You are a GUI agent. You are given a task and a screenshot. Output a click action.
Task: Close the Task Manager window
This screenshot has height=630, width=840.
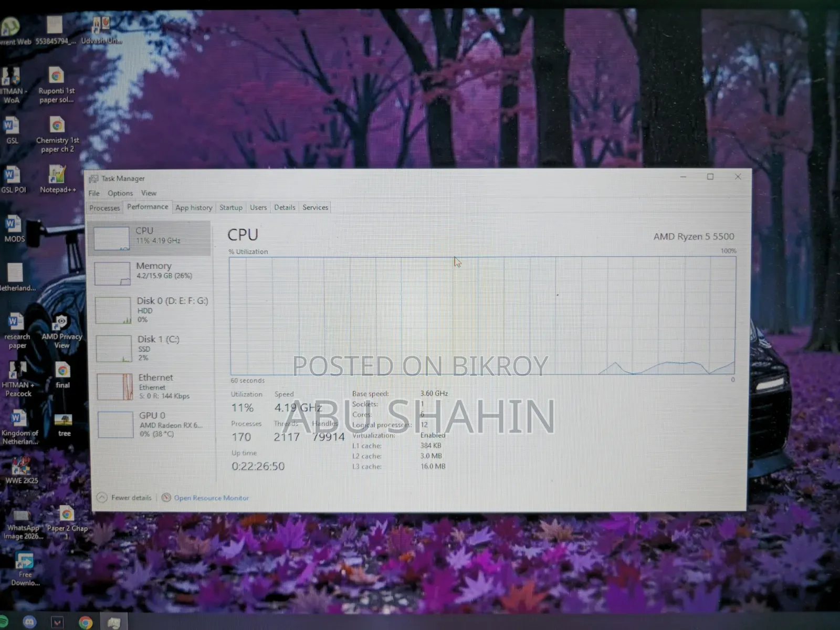[738, 177]
